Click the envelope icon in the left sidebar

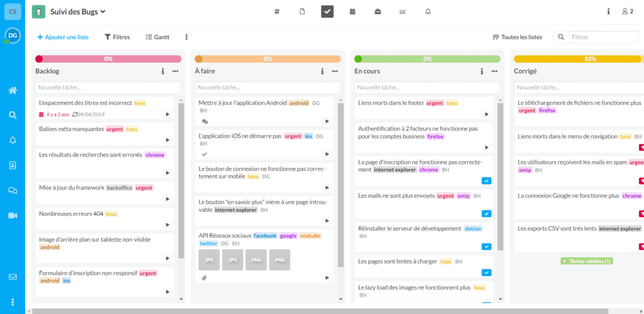13,277
